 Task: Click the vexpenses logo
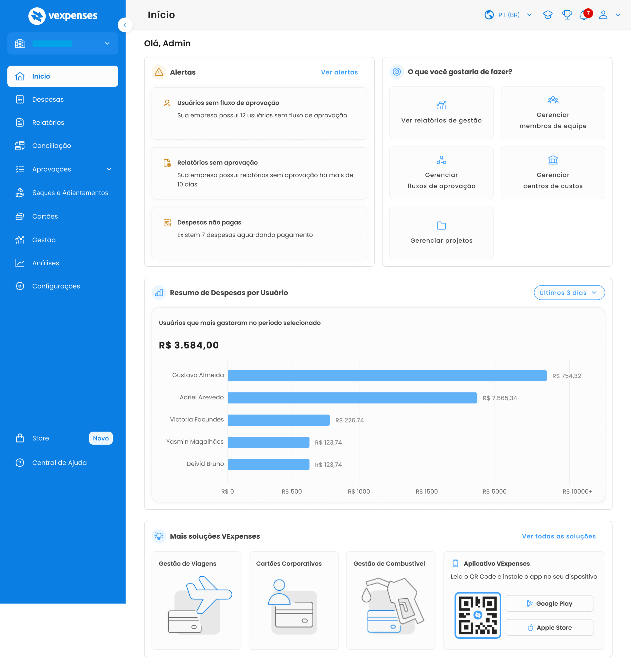point(63,16)
